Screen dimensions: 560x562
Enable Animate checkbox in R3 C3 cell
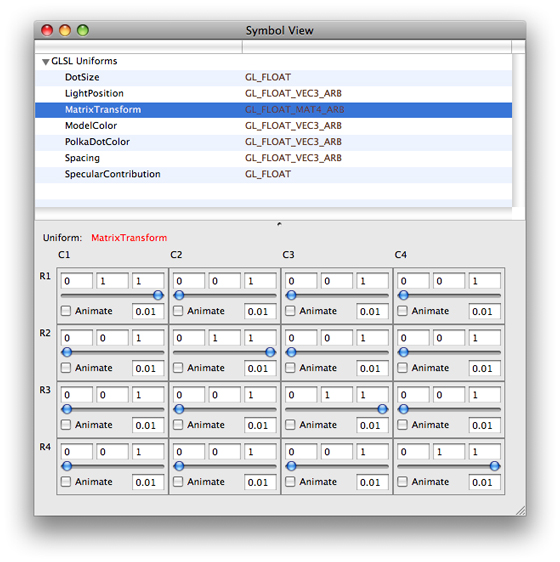coord(290,425)
